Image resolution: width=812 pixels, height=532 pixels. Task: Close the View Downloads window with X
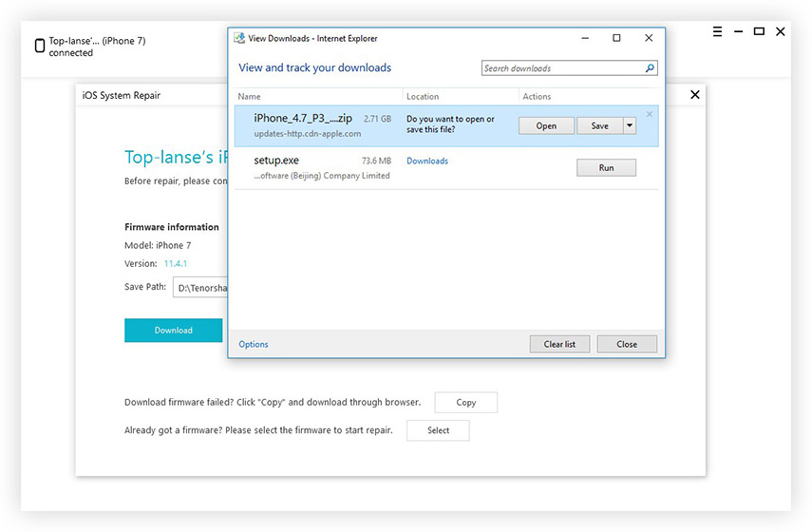pyautogui.click(x=649, y=38)
